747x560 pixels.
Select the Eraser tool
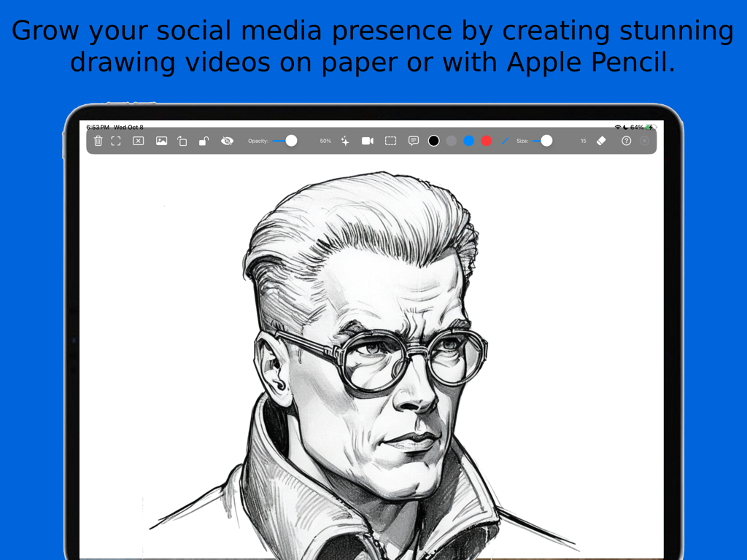(601, 141)
